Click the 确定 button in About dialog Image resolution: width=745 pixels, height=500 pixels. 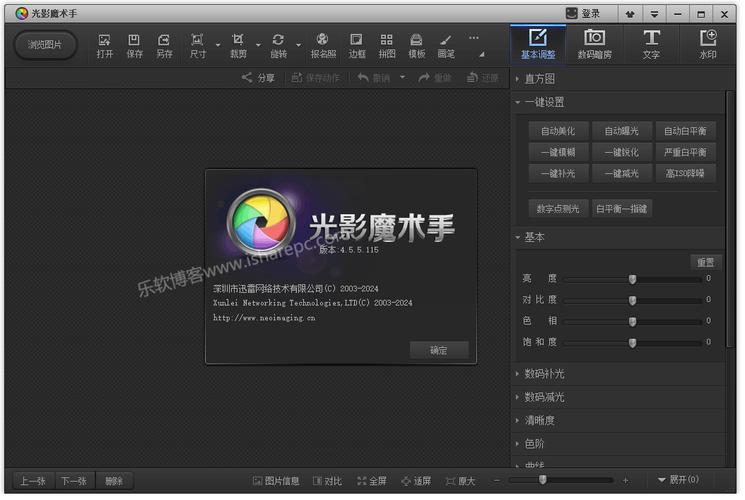(438, 350)
